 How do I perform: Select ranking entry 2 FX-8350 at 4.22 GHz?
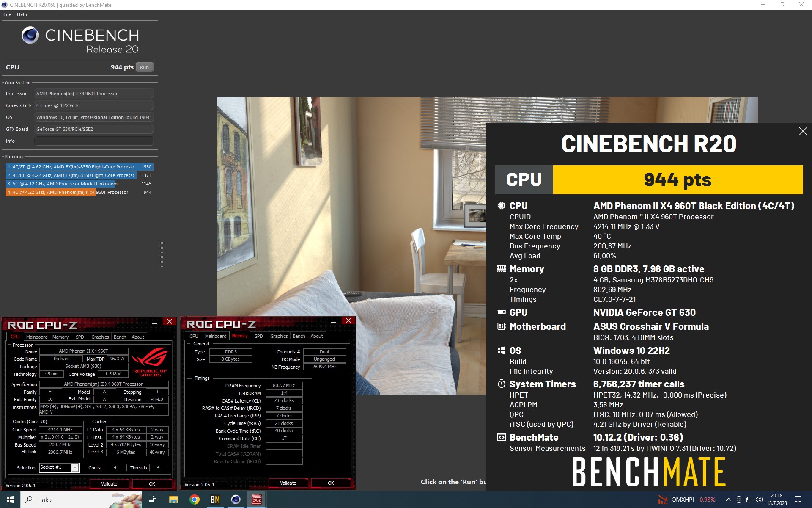[x=80, y=175]
